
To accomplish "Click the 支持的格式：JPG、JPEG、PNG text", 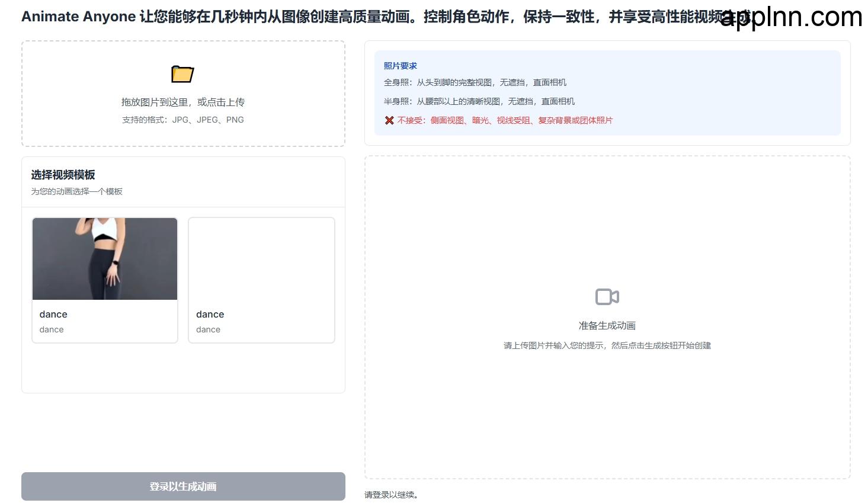I will coord(183,120).
